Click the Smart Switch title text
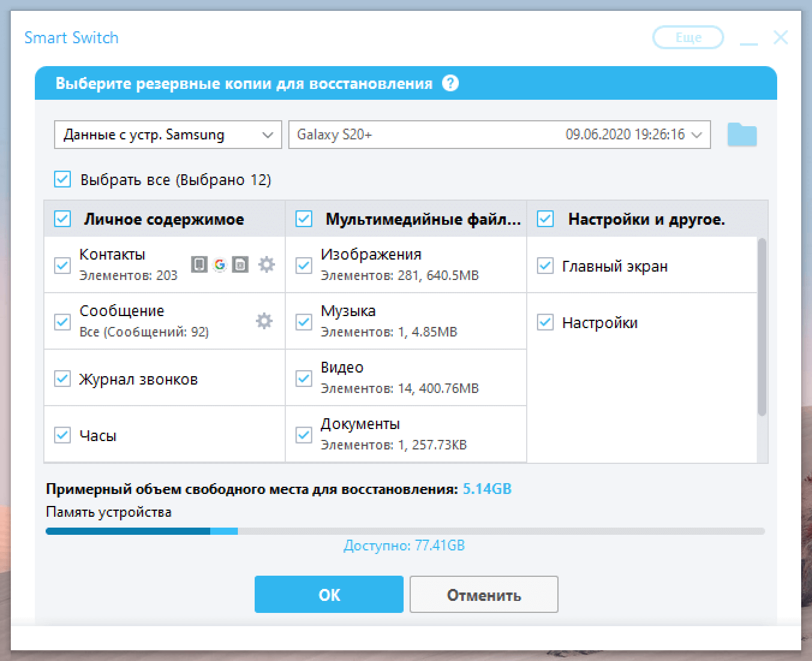Viewport: 812px width, 661px height. (x=71, y=37)
